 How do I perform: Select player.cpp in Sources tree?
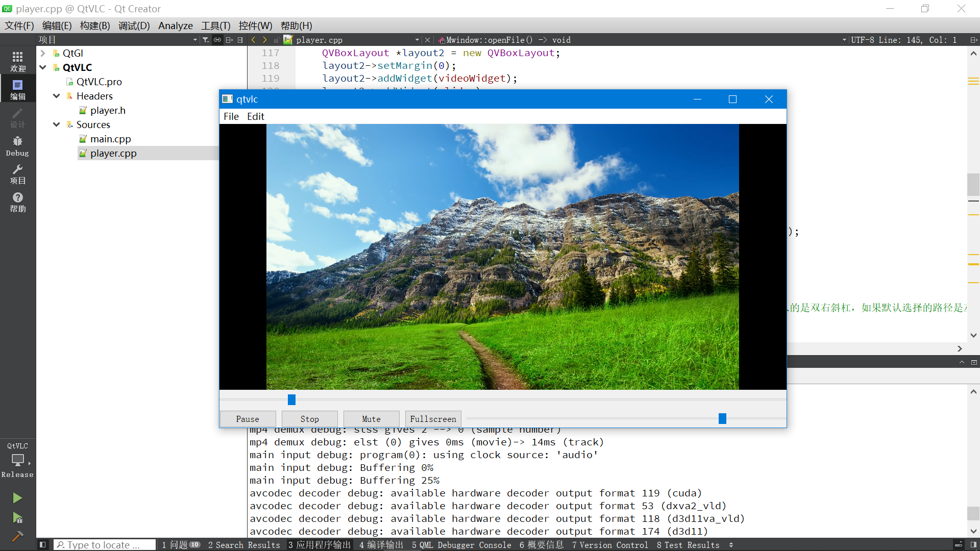pos(113,153)
